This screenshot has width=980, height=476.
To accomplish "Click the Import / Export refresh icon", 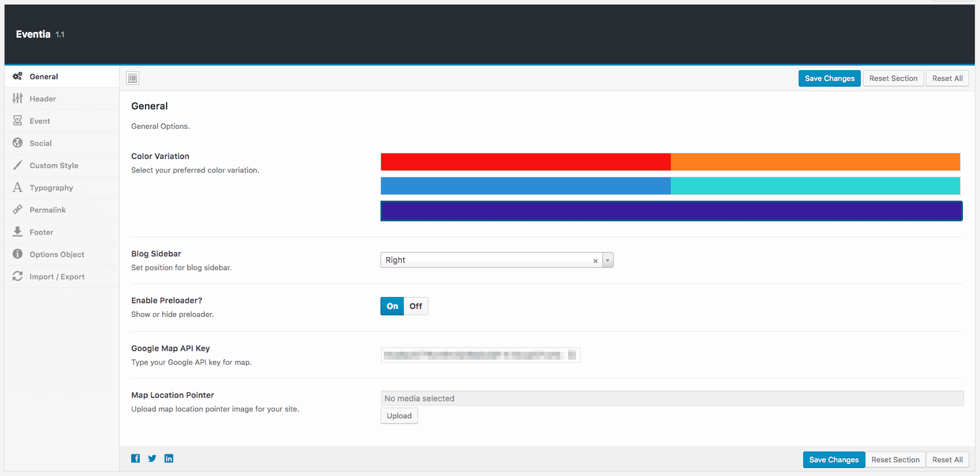I will tap(18, 276).
